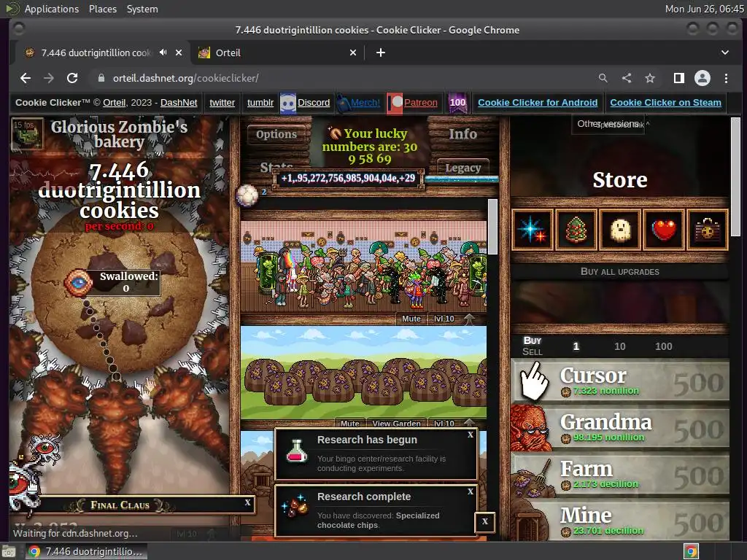The height and width of the screenshot is (560, 747).
Task: Click the Specialized chocolate chips icon
Action: (x=295, y=506)
